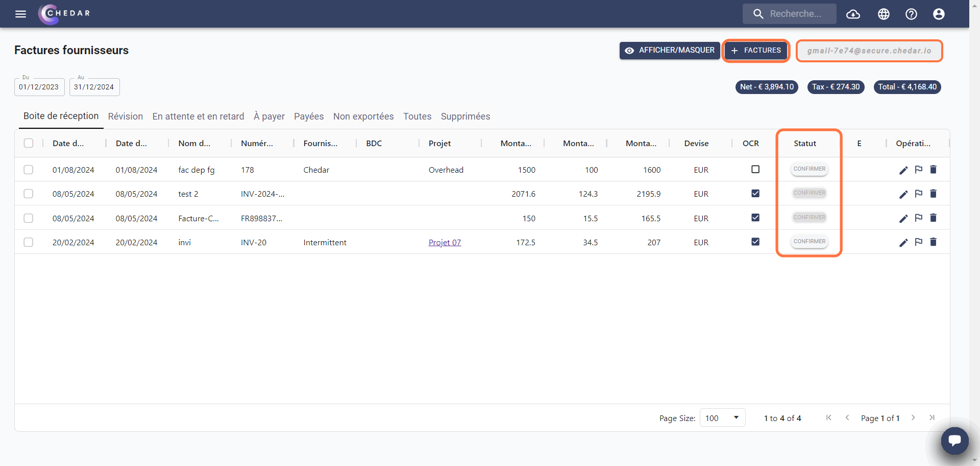Click the AFFICHER/MASQUER button
980x466 pixels.
670,51
